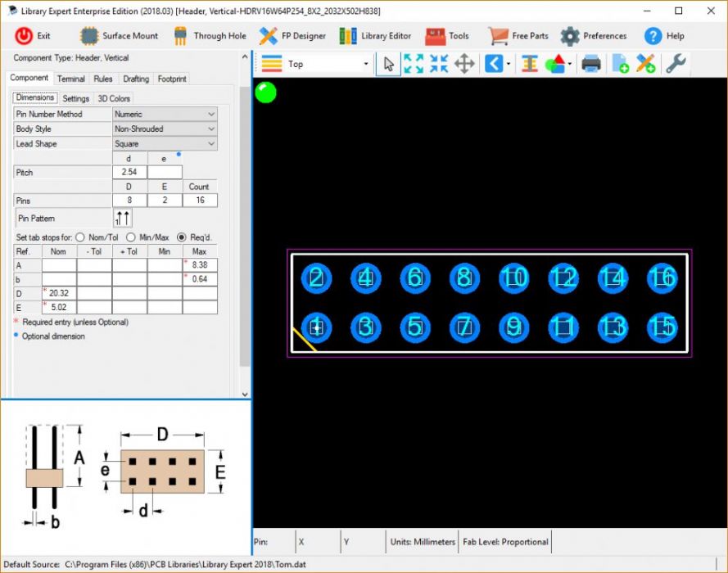728x573 pixels.
Task: Click the document with green plus icon
Action: [x=620, y=64]
